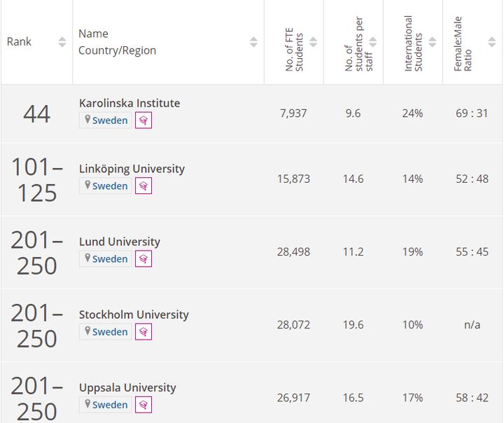Open Linköping University profile link
This screenshot has width=504, height=423.
tap(132, 169)
